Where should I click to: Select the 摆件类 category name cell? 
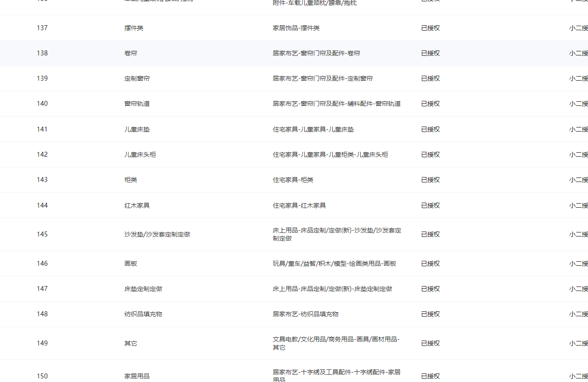pos(134,28)
